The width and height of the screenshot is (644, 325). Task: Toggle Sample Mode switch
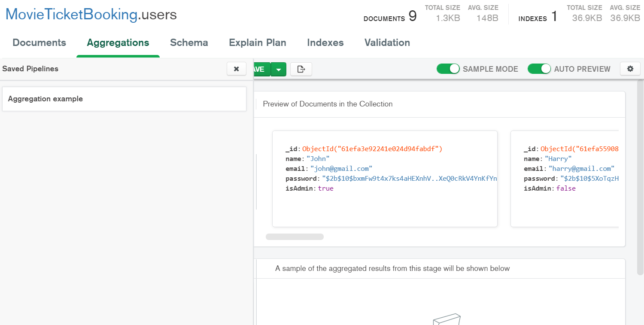click(x=448, y=69)
